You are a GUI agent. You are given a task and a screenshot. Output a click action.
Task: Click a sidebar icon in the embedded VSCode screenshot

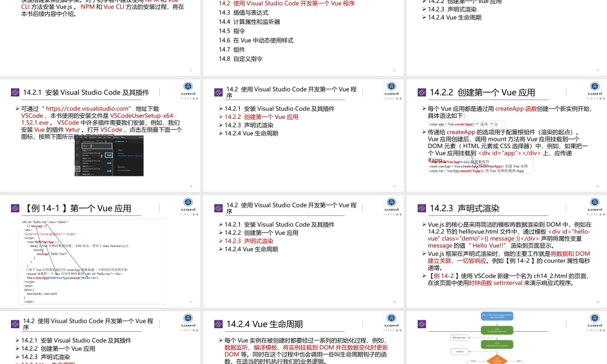pos(77,148)
